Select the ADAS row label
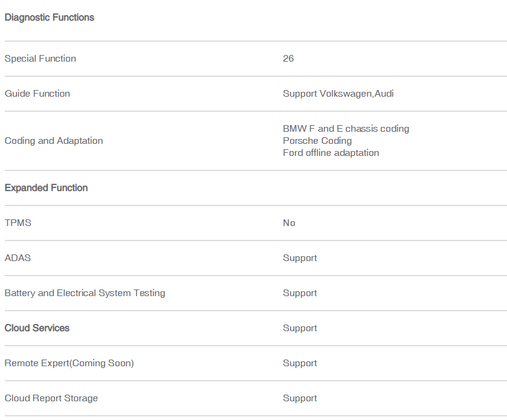 [18, 258]
